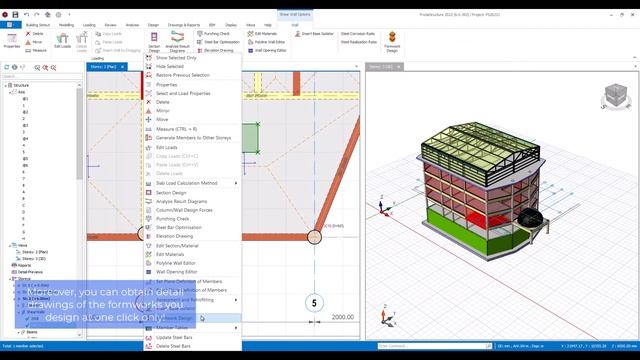
Task: Open the Modelling ribbon tab
Action: pos(66,25)
